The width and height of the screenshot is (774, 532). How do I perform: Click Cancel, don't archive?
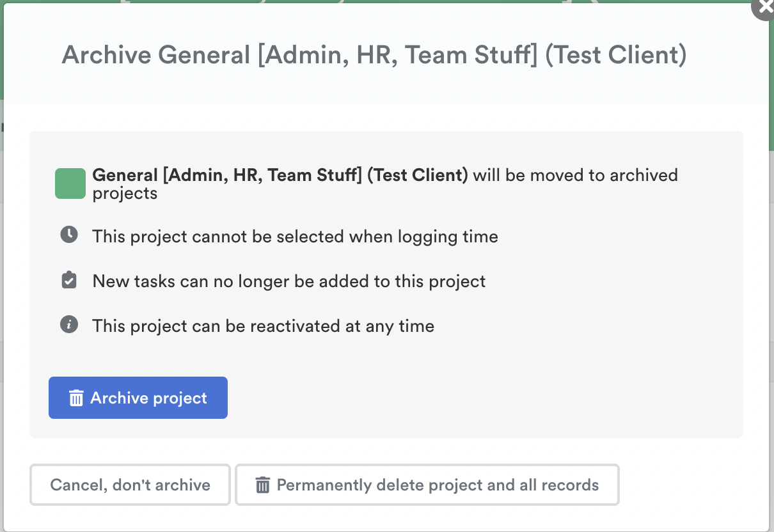[130, 485]
